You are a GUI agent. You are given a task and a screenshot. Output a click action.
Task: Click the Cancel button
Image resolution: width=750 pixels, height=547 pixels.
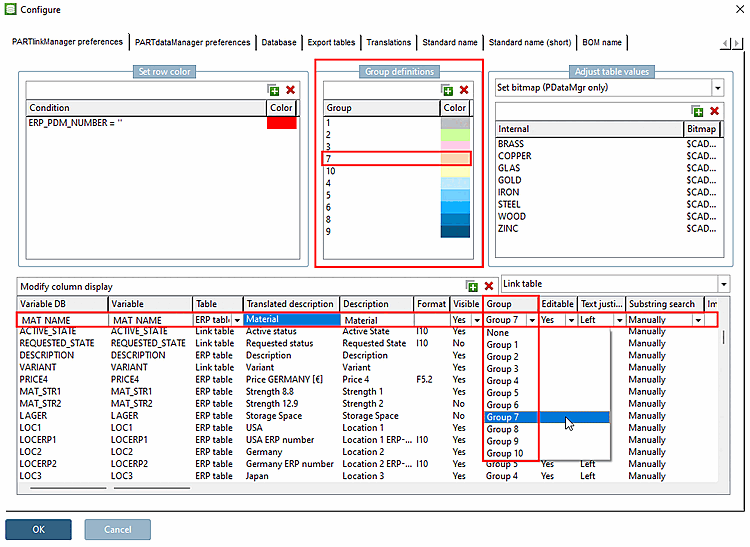click(x=117, y=529)
